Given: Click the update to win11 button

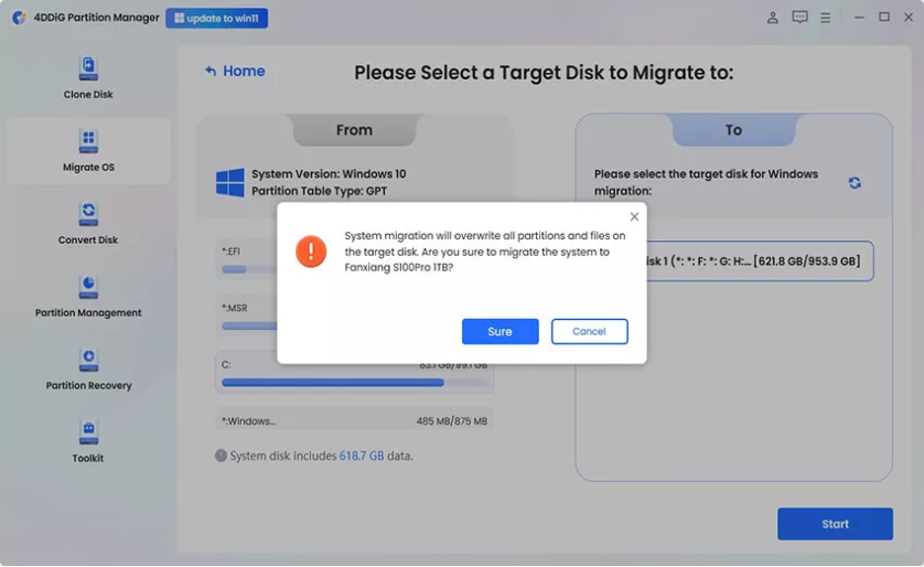Looking at the screenshot, I should click(217, 18).
